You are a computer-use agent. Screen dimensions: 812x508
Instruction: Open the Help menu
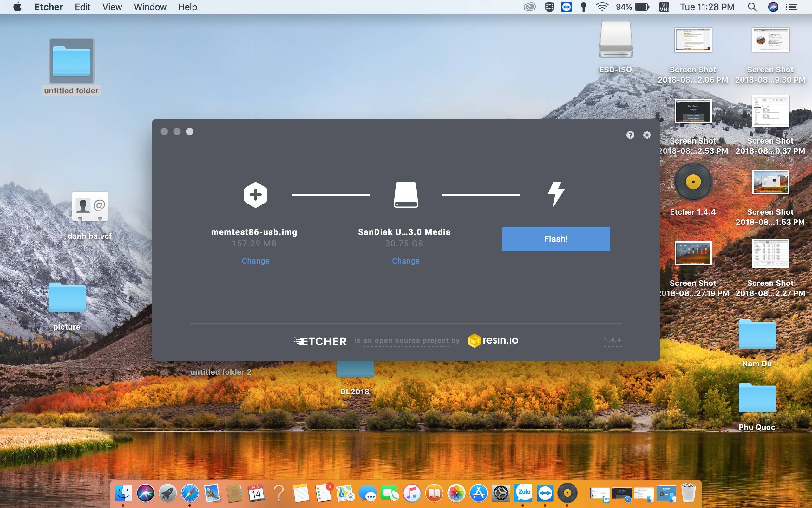pos(187,7)
